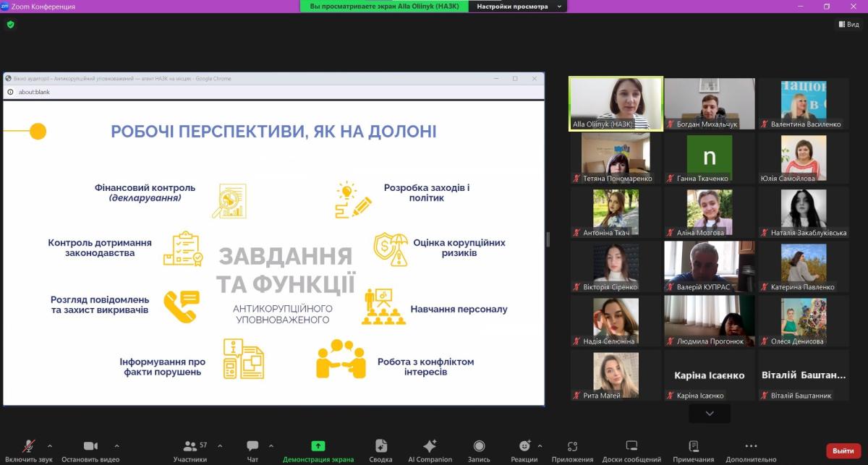Select Наталія Забалуківська video tile
868x465 pixels.
pos(804,212)
